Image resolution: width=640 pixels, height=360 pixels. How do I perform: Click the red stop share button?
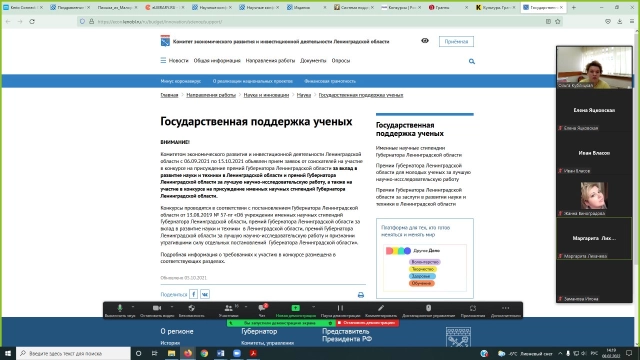pyautogui.click(x=367, y=323)
